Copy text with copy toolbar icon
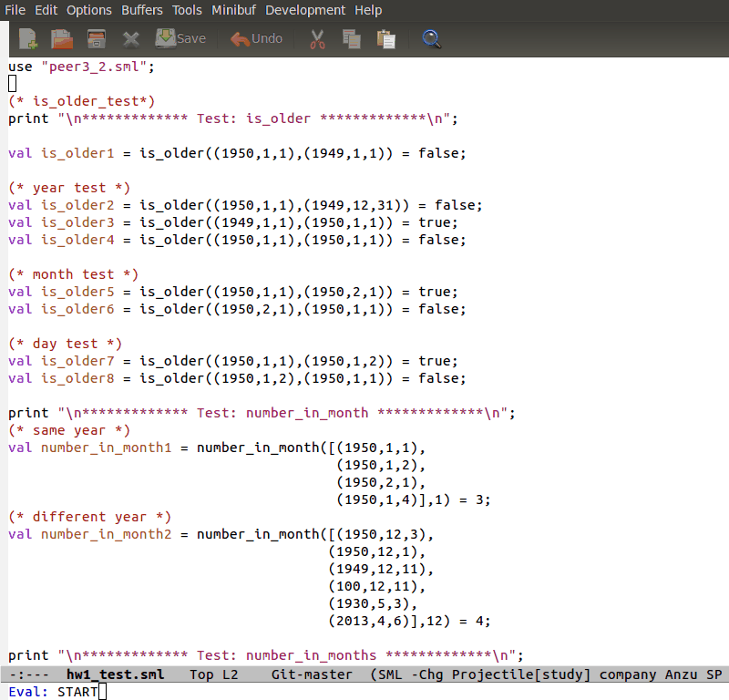Screen dimensions: 729x700 pyautogui.click(x=351, y=38)
